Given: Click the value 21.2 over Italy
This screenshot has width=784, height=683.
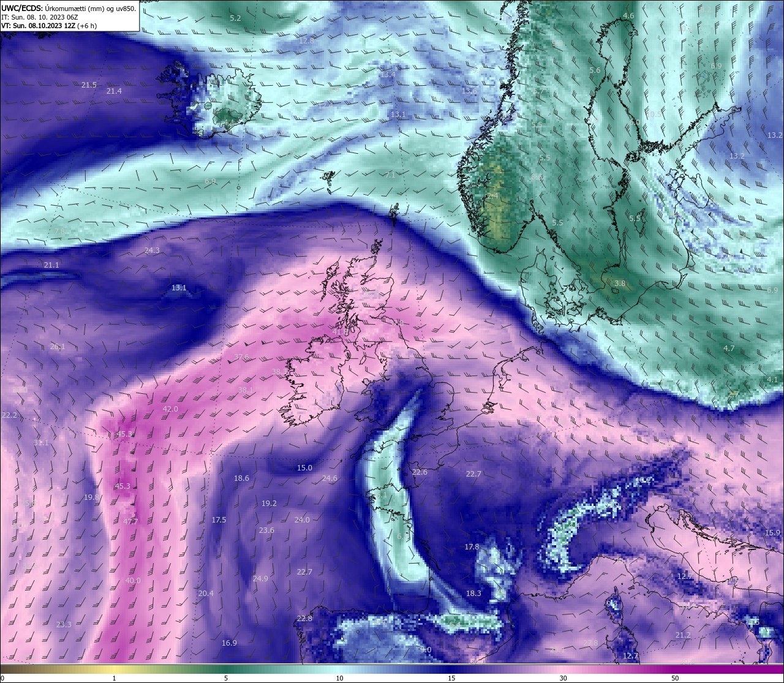Looking at the screenshot, I should point(683,635).
